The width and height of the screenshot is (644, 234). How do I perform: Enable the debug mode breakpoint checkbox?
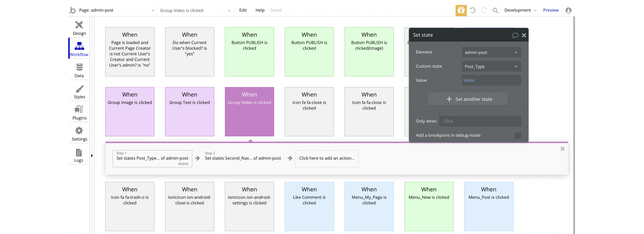point(518,135)
